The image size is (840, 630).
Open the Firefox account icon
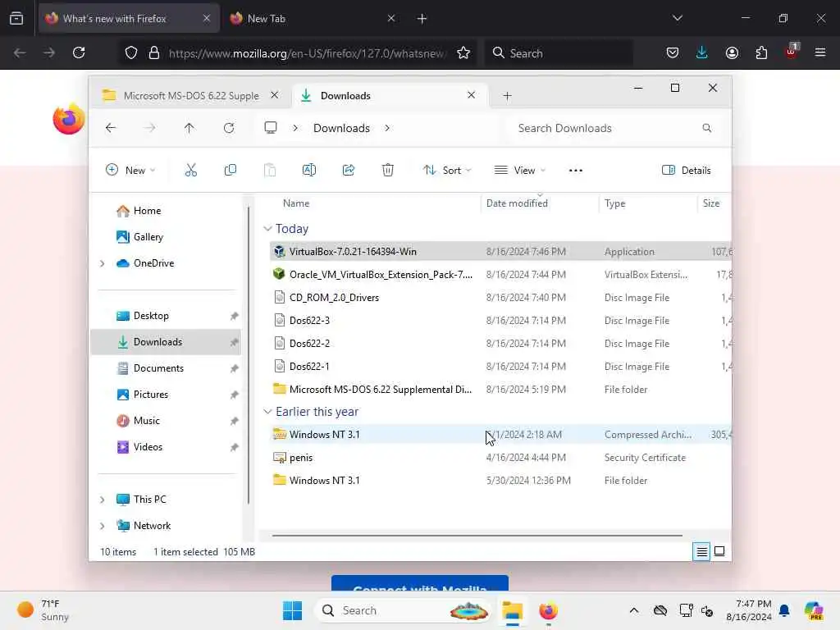click(x=732, y=52)
